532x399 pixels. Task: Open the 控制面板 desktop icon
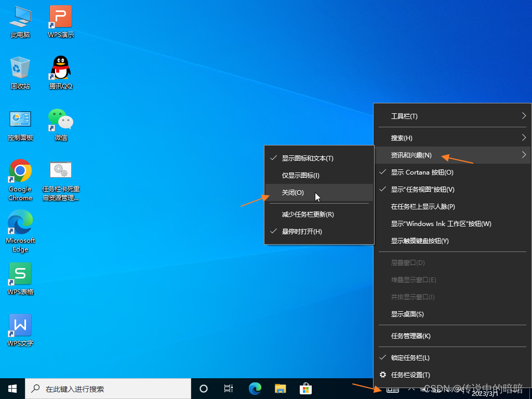tap(20, 124)
